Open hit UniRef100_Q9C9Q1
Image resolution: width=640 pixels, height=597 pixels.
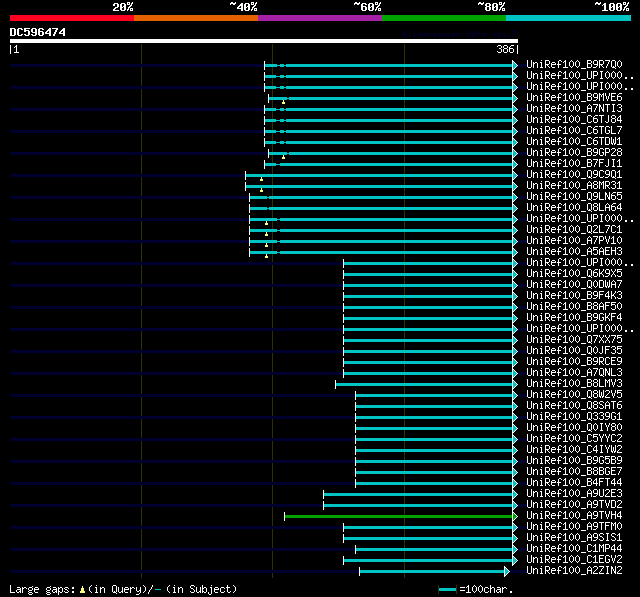click(574, 175)
